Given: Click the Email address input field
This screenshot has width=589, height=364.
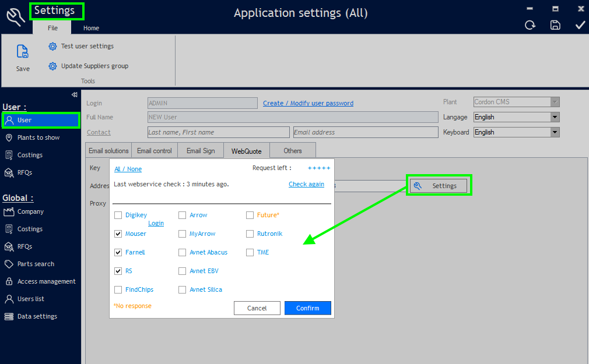Looking at the screenshot, I should click(x=365, y=132).
